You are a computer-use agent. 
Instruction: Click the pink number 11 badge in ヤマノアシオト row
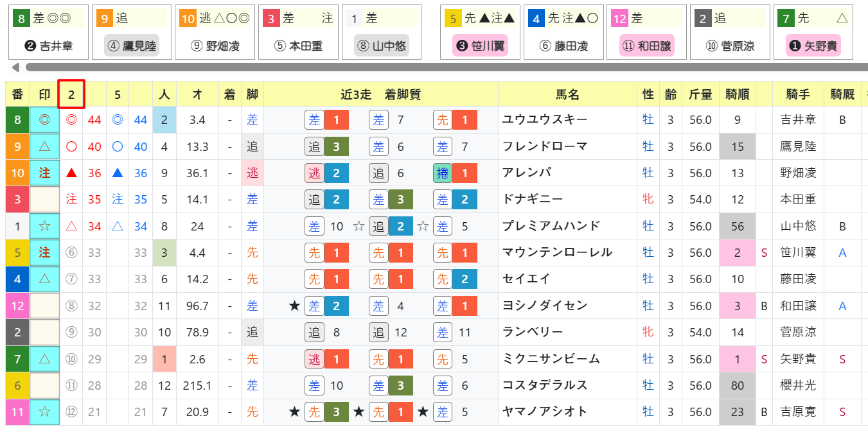pyautogui.click(x=17, y=412)
